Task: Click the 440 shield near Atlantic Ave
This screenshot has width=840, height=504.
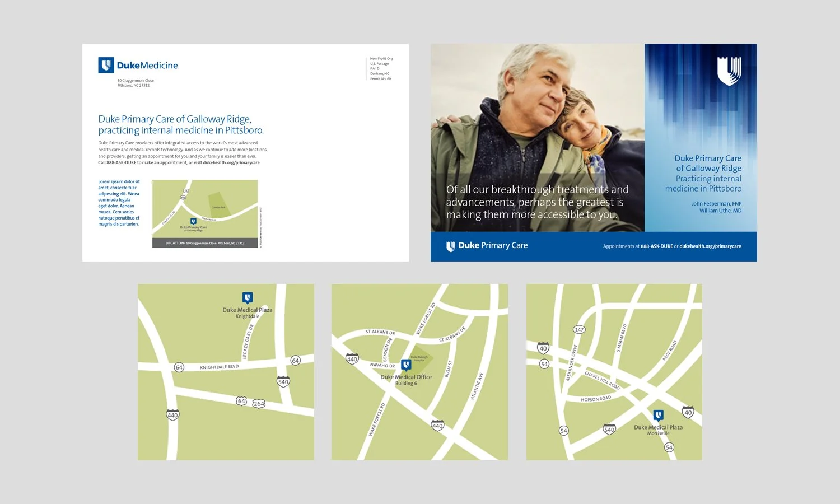Action: [x=437, y=426]
